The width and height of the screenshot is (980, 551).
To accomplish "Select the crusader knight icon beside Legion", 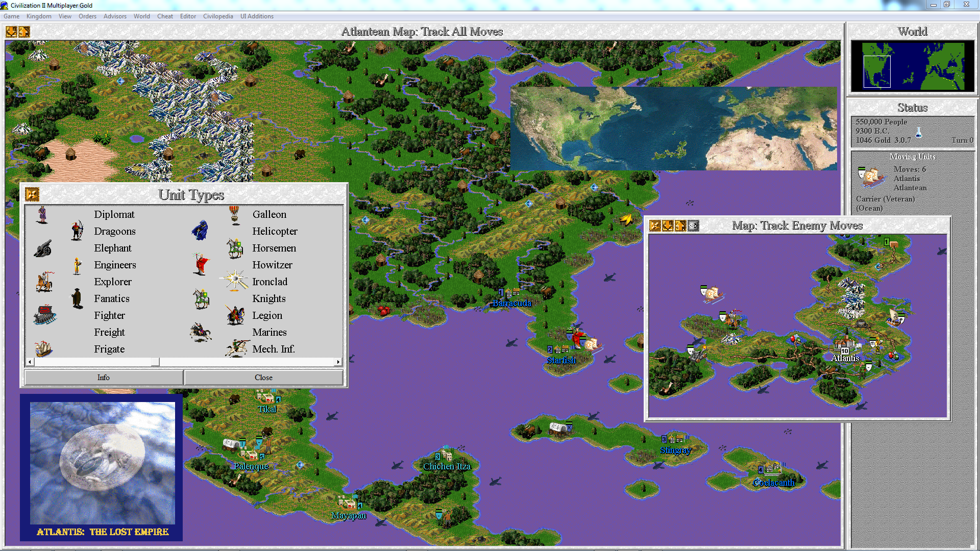I will (x=235, y=315).
